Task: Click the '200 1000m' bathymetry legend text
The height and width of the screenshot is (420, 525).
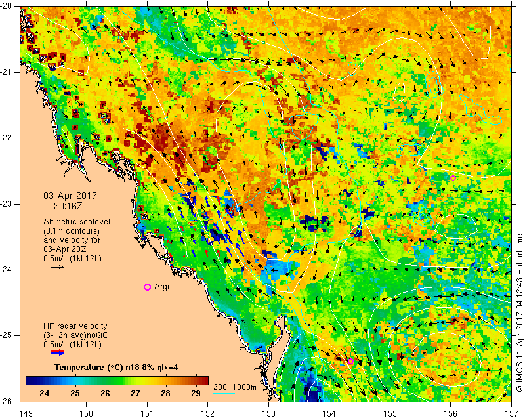Action: [235, 387]
